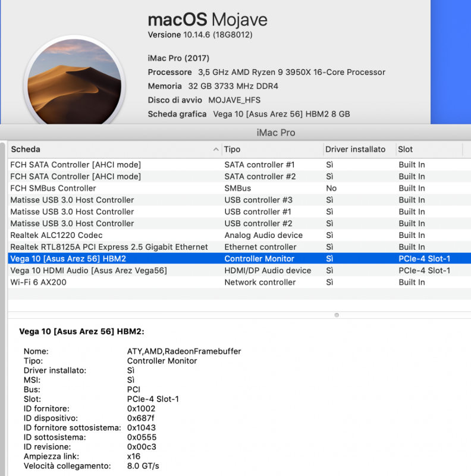Select the highlighted Vega 10 [Asus Arez 56] HBM2 row
This screenshot has width=471, height=476.
[x=240, y=259]
